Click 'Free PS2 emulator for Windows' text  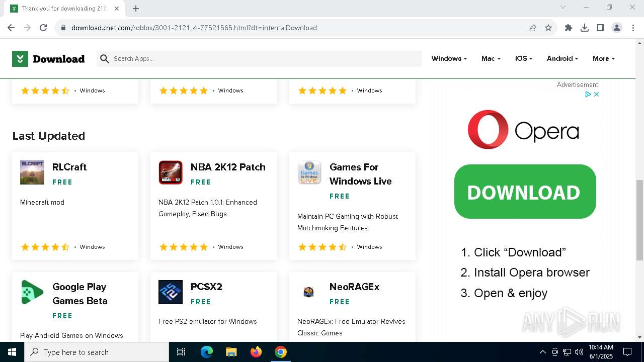pos(208,321)
